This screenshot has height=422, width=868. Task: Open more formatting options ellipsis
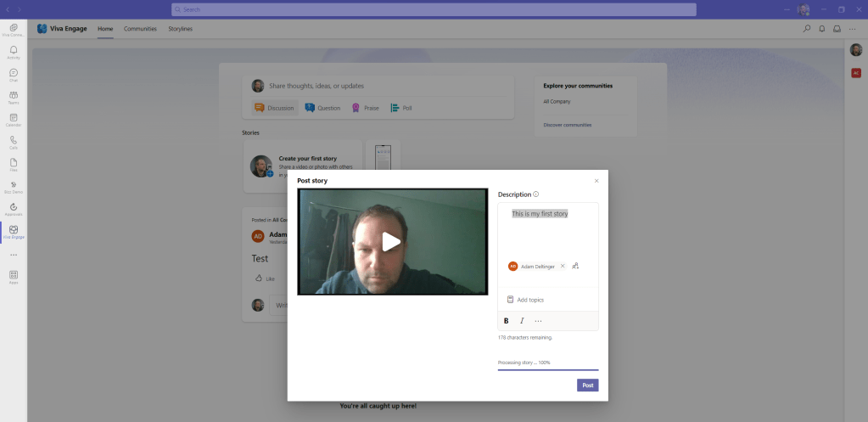point(538,321)
